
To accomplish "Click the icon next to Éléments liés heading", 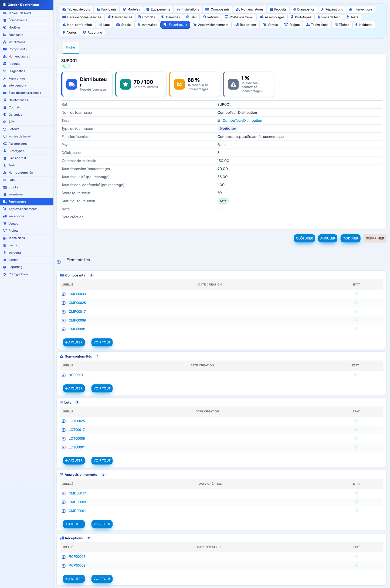I will click(x=59, y=262).
